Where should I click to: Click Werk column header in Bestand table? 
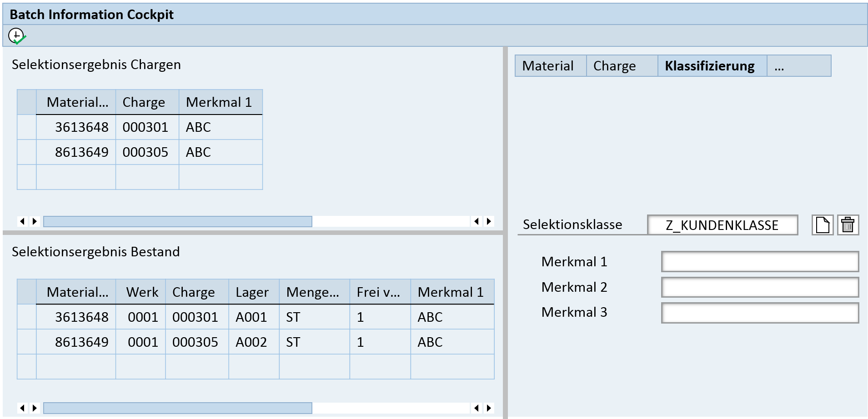(140, 292)
